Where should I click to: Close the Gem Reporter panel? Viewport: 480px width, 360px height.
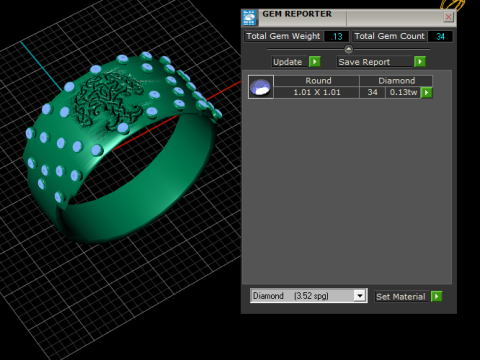pyautogui.click(x=449, y=17)
